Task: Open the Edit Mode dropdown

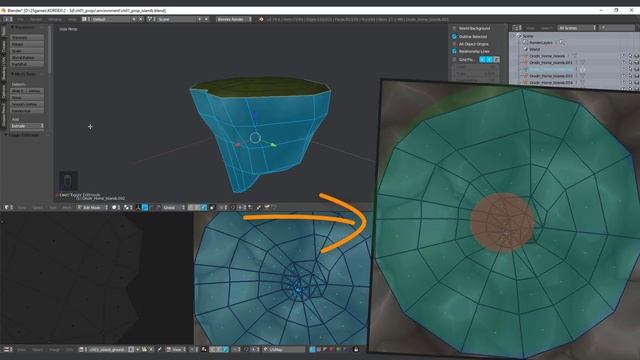Action: (x=93, y=207)
